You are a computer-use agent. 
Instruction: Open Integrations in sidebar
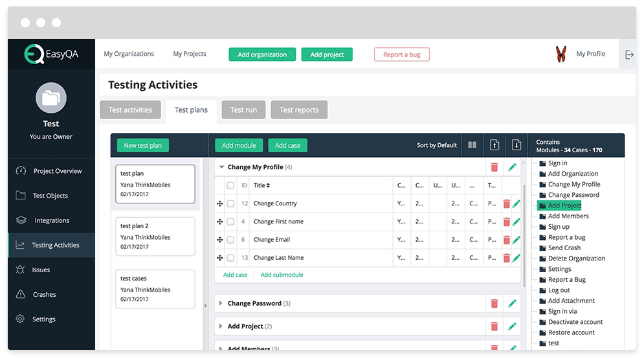(51, 220)
